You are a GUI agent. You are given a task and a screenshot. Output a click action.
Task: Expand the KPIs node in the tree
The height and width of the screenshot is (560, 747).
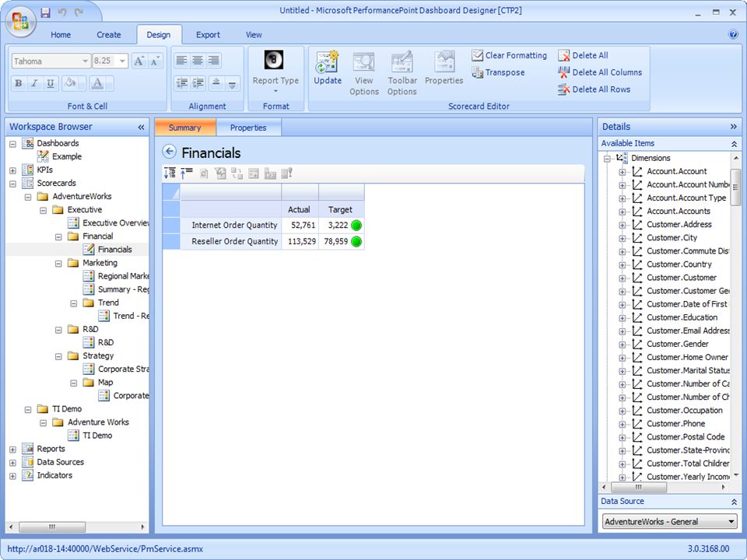(13, 170)
